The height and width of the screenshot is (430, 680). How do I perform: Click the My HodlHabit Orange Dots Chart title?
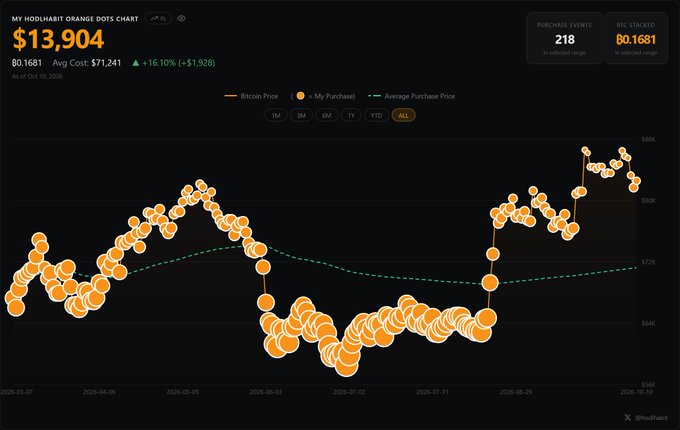75,19
